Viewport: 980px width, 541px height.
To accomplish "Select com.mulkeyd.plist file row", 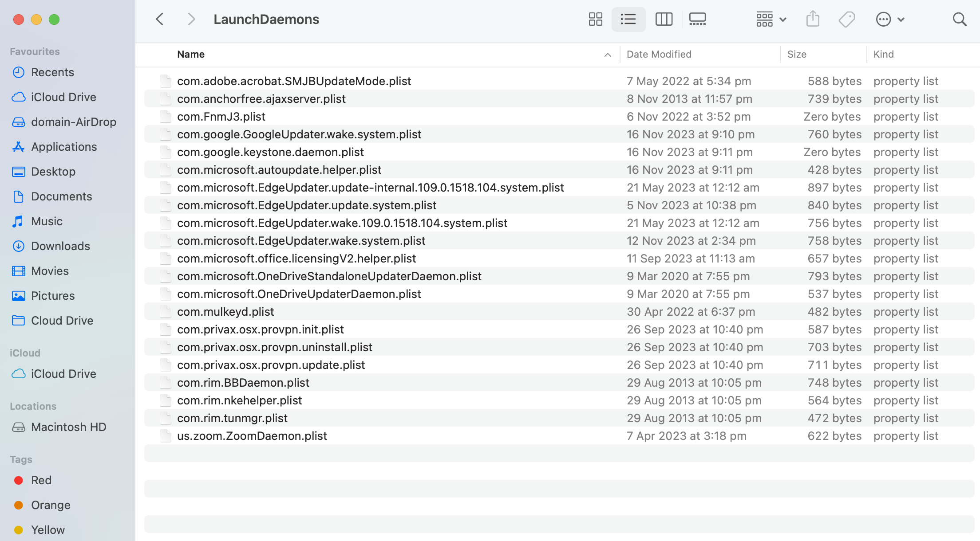I will [x=225, y=312].
